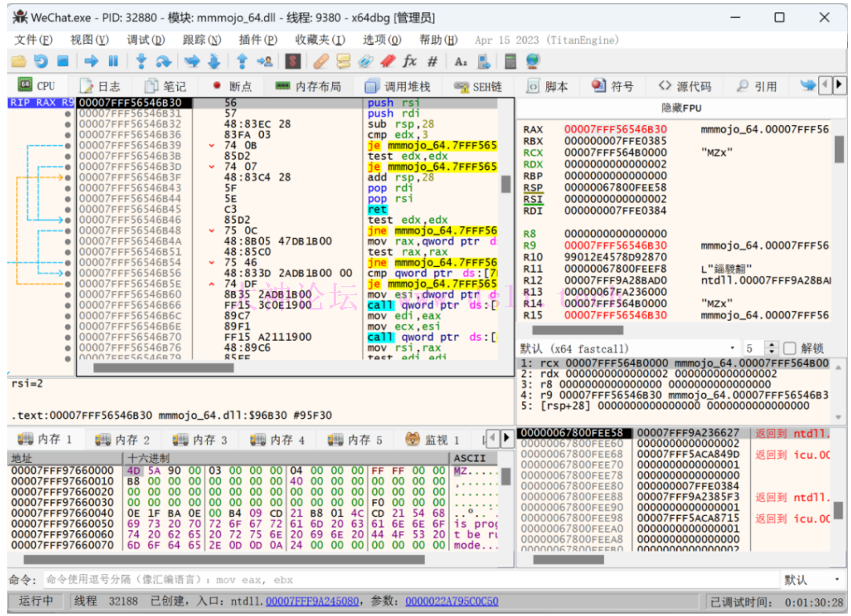Viewport: 851px width, 616px height.
Task: Execute till return with up-arrow icon
Action: coord(242,61)
